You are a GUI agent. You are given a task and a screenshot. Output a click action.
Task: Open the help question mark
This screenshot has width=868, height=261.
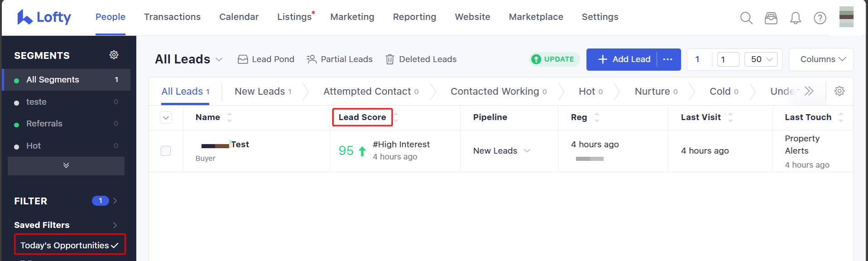[x=820, y=18]
